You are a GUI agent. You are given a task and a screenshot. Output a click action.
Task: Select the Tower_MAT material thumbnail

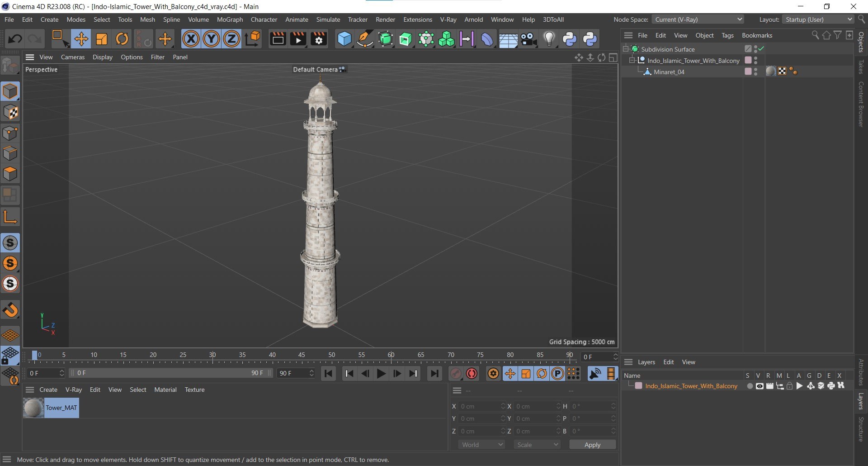tap(33, 408)
